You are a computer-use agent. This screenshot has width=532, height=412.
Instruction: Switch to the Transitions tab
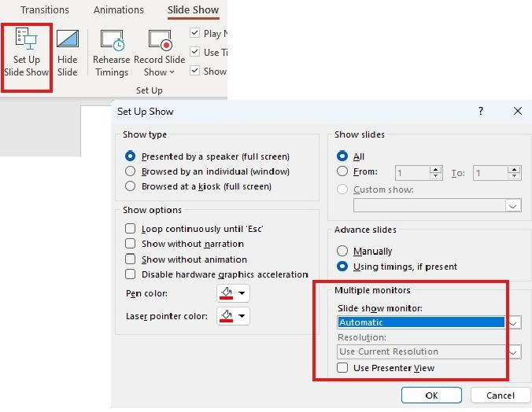45,10
